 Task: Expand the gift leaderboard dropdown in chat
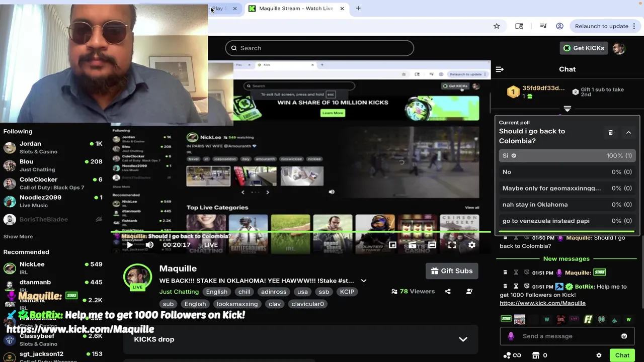(567, 109)
